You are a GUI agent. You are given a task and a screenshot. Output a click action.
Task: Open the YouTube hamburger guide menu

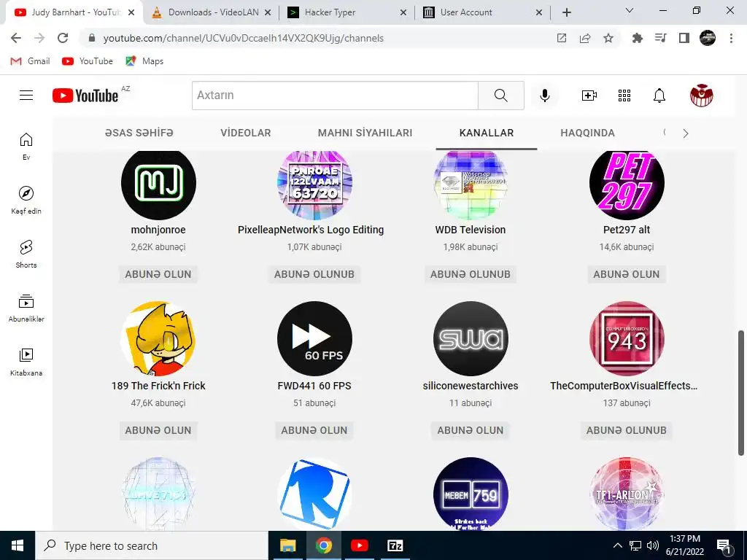click(x=26, y=96)
